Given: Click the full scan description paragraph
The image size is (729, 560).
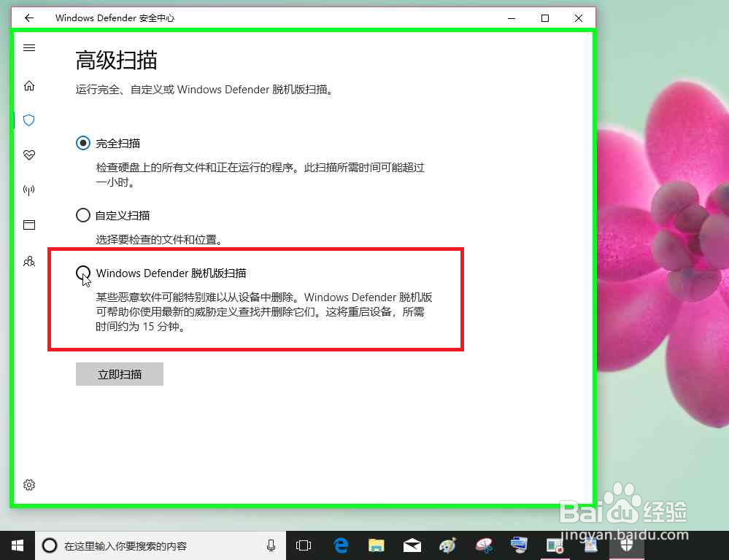Looking at the screenshot, I should coord(261,175).
